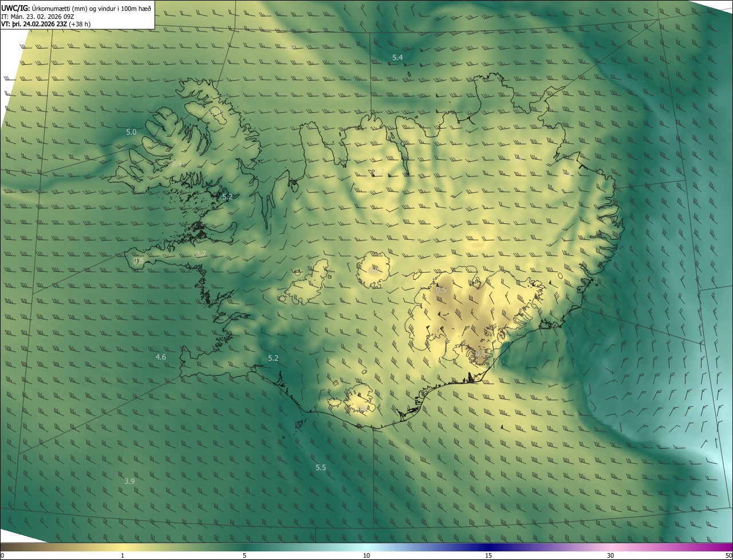Click the "50" label on the colour scale
The image size is (733, 560).
coord(728,556)
